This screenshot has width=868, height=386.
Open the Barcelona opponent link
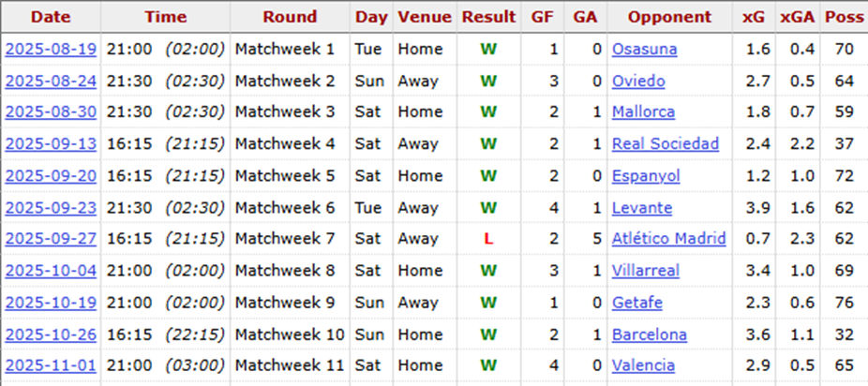pos(649,334)
